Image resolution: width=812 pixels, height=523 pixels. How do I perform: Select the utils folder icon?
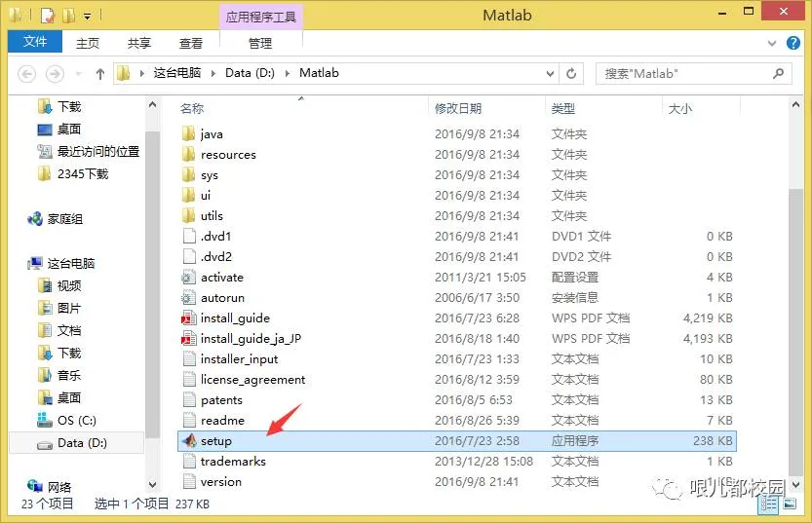pos(189,215)
